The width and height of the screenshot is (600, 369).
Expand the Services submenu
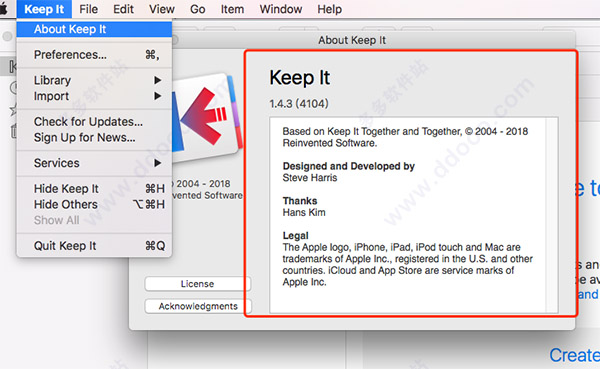coord(94,163)
